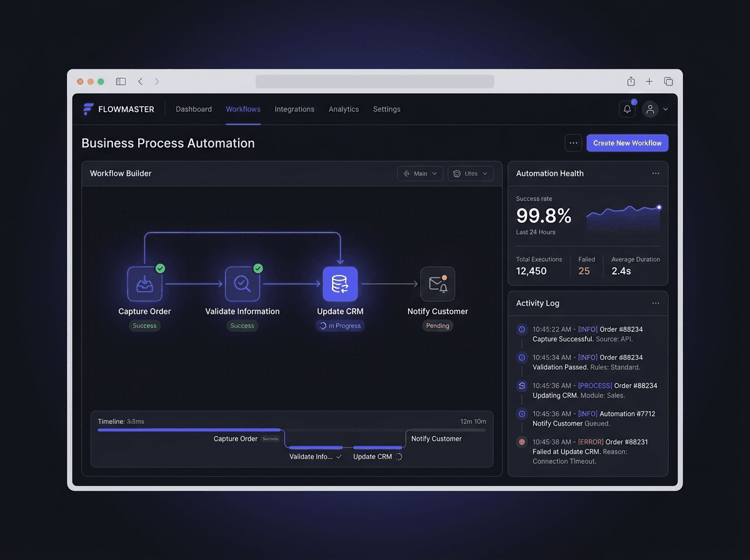Click the Failed count 25
This screenshot has height=560, width=750.
coord(584,271)
